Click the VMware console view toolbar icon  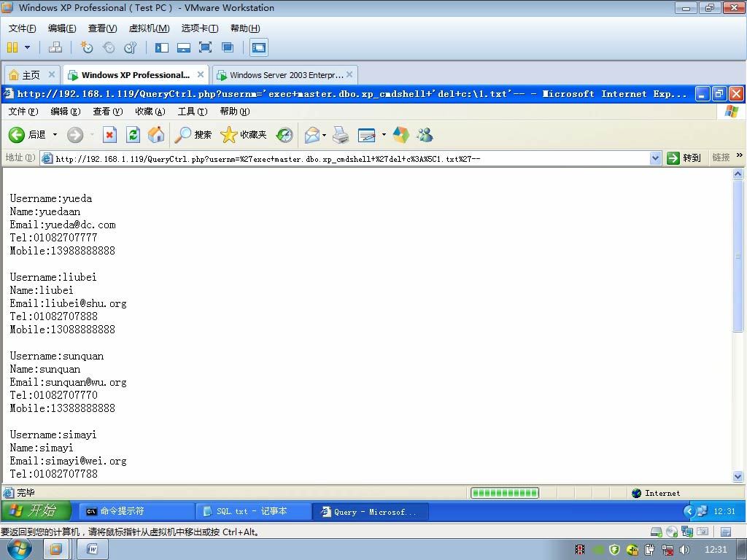click(259, 47)
